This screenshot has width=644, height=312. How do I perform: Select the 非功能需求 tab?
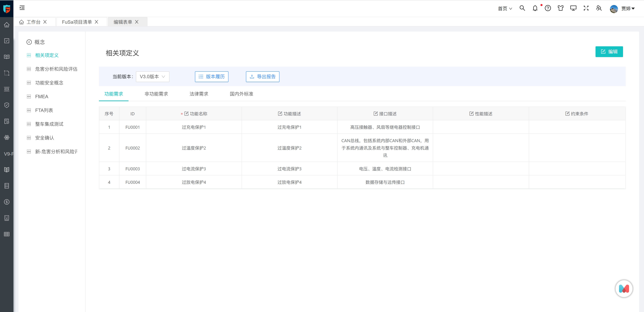point(156,94)
